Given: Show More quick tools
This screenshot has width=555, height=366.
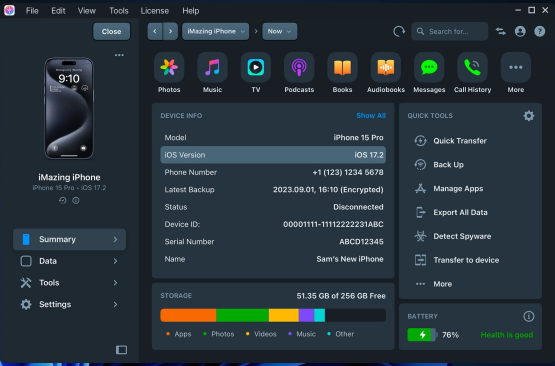Looking at the screenshot, I should [433, 284].
